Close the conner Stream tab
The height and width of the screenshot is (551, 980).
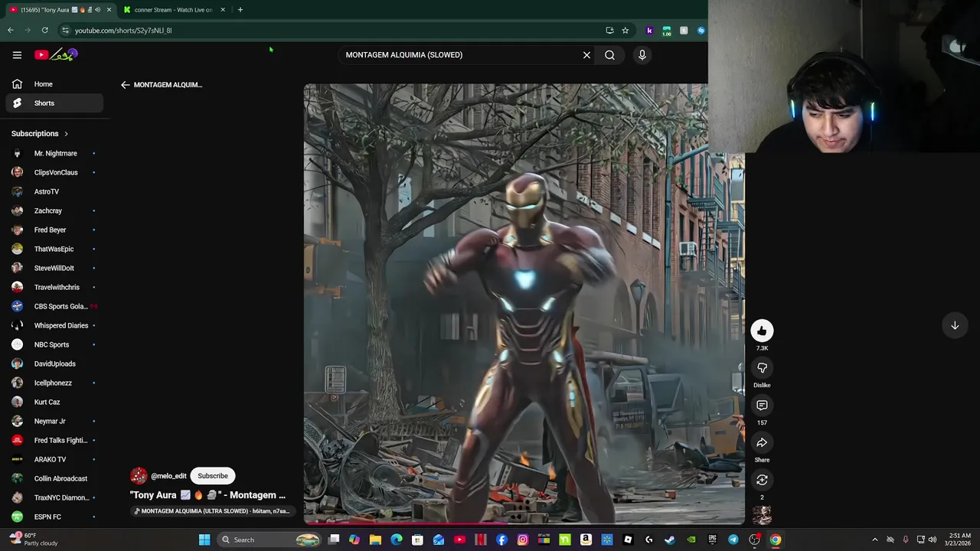click(223, 10)
